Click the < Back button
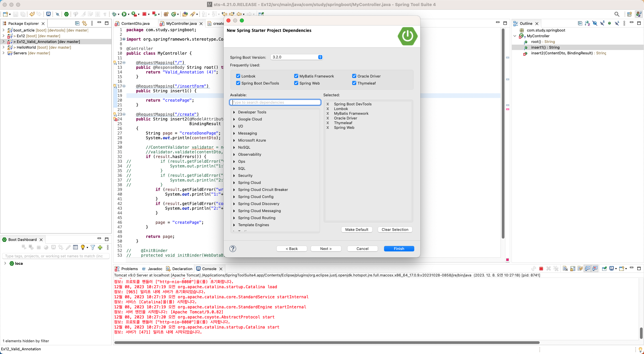Viewport: 644px width, 354px height. pos(291,249)
